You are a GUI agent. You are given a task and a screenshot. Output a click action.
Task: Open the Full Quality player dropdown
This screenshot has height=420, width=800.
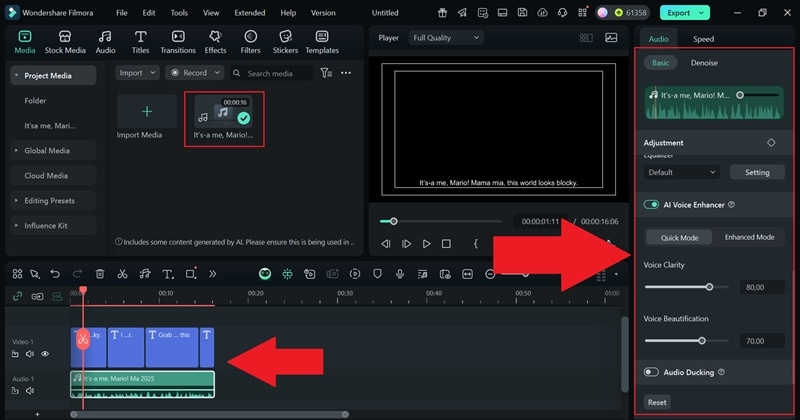446,38
